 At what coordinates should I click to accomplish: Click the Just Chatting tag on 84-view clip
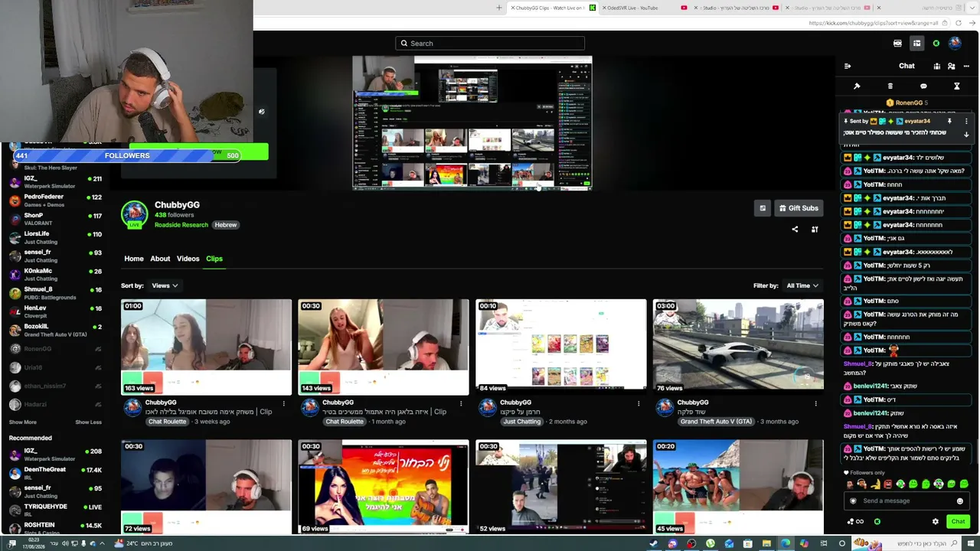click(522, 422)
